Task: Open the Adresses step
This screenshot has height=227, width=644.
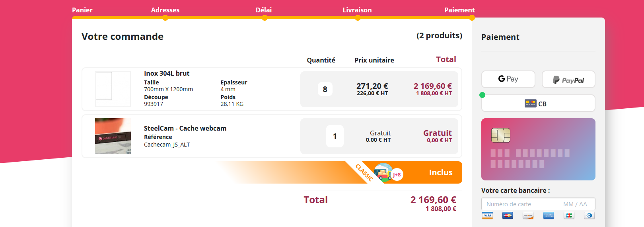Action: [x=165, y=10]
